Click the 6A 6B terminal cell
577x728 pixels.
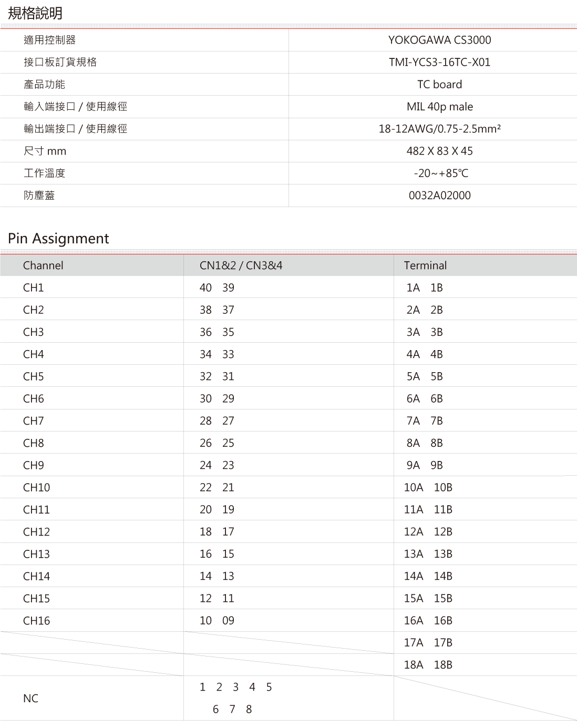click(425, 398)
